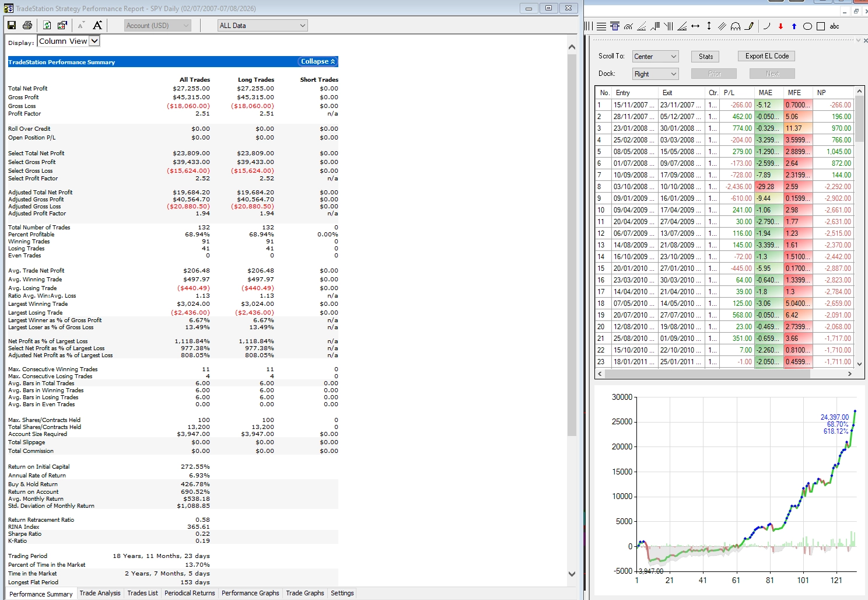Select the abc text drawing tool

click(x=835, y=26)
